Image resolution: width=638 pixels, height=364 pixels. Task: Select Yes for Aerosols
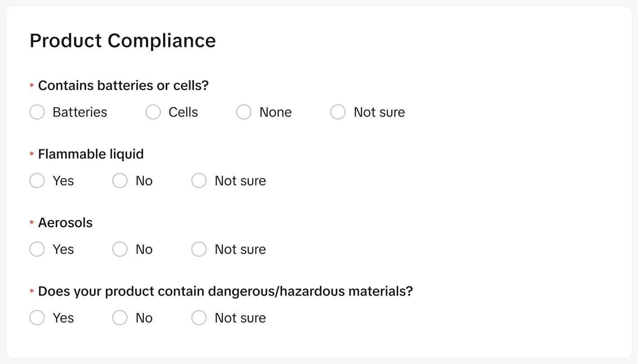click(x=37, y=249)
